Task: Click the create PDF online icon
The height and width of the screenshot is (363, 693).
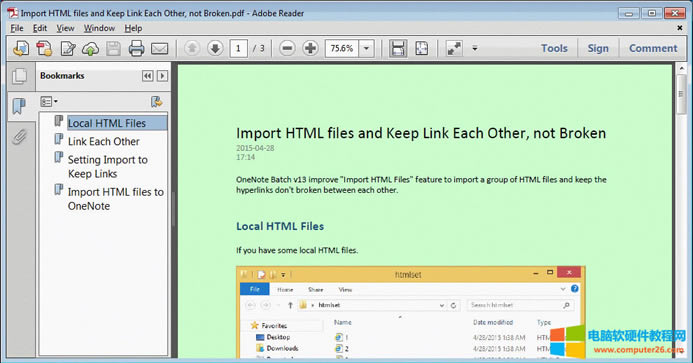Action: tap(44, 48)
